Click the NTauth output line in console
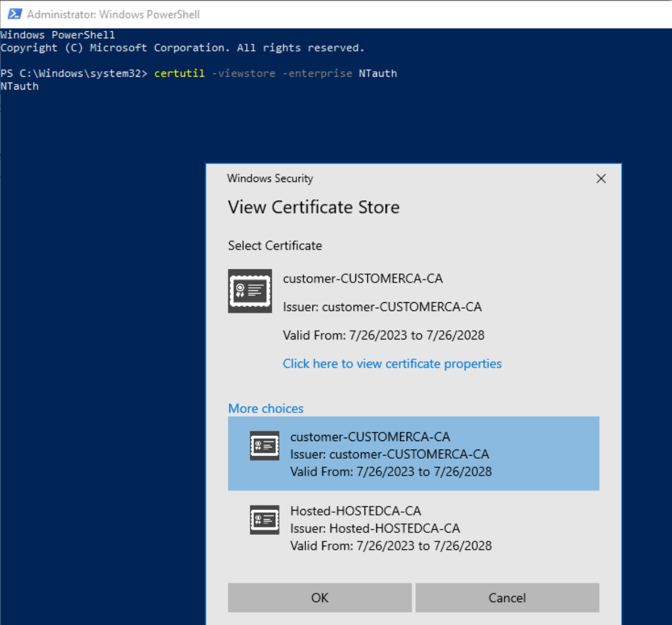 [19, 86]
